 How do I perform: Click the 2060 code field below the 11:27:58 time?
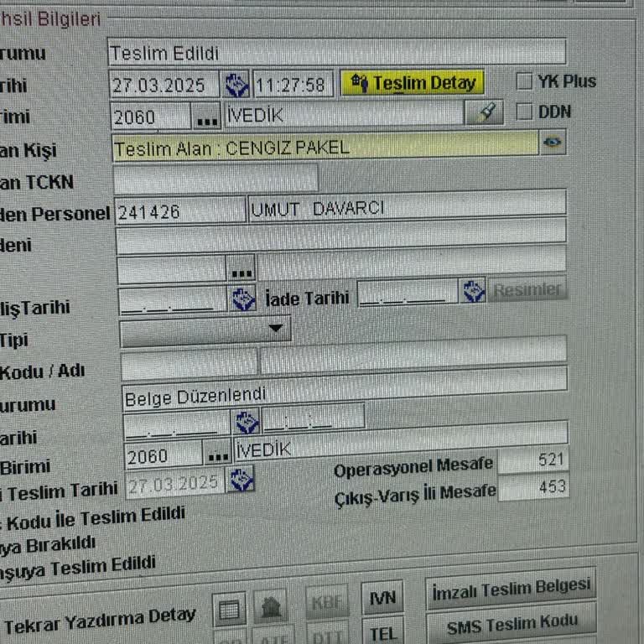tap(151, 117)
